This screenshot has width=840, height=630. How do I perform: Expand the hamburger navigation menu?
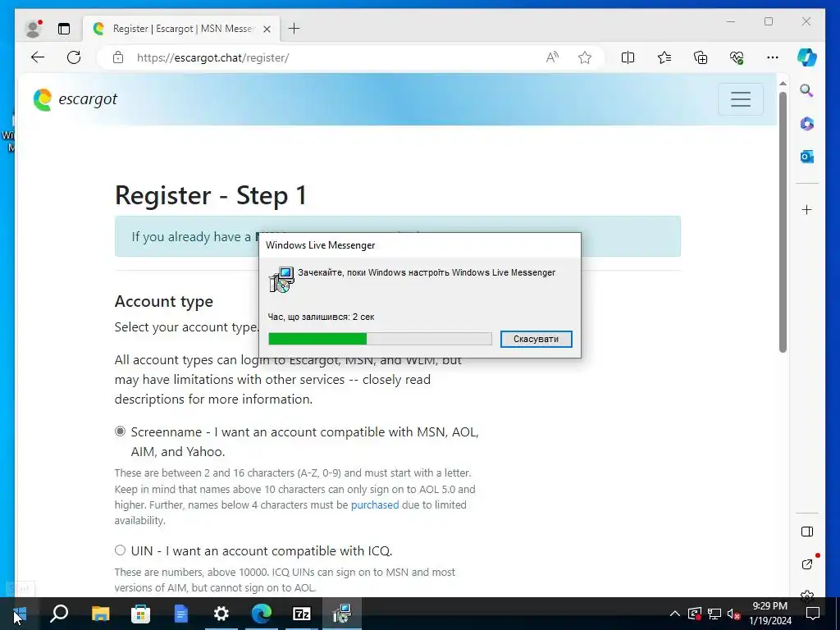point(741,99)
